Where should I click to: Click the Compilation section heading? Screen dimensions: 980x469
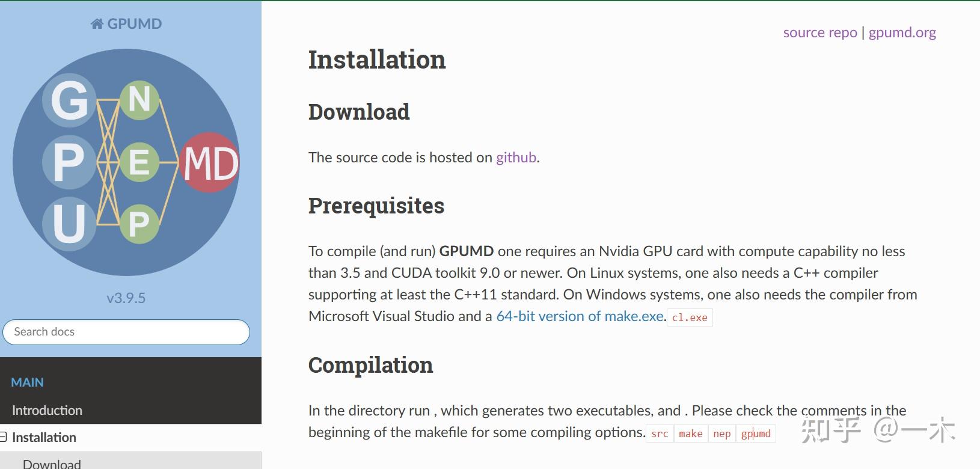pyautogui.click(x=370, y=365)
